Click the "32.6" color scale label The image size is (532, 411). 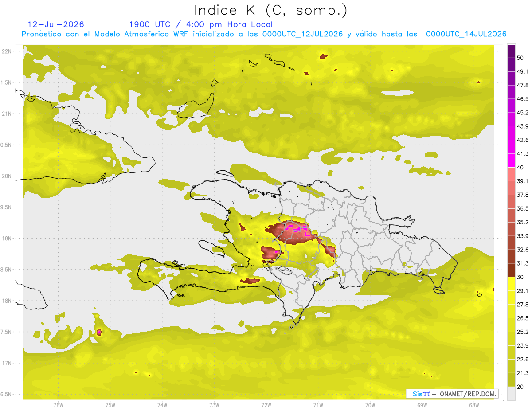[522, 250]
